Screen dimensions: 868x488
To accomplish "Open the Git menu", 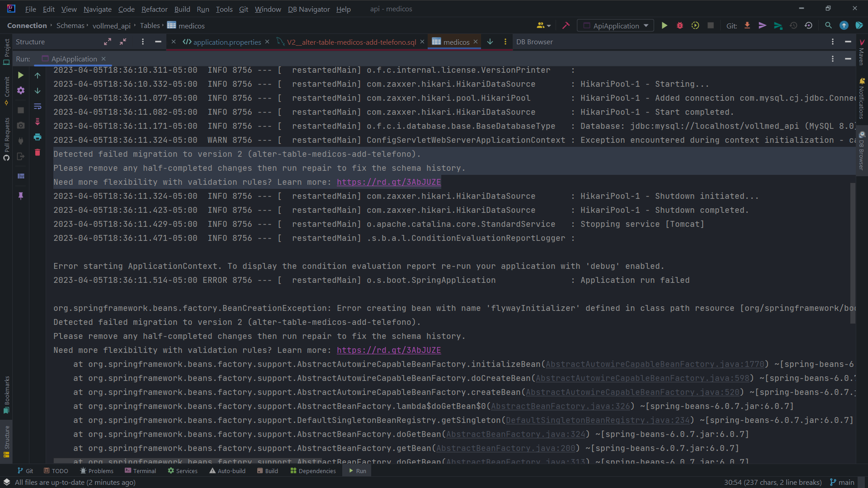I will (244, 9).
